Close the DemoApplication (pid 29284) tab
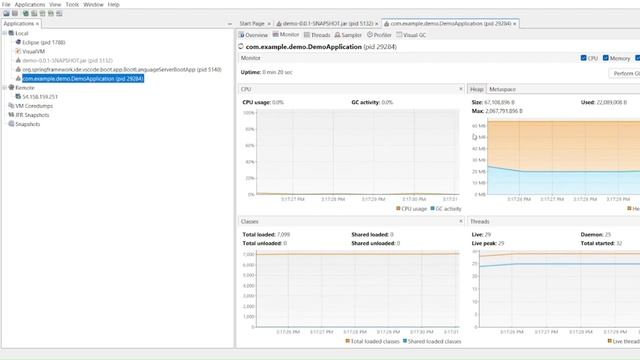Screen dimensions: 640x360 pos(514,24)
